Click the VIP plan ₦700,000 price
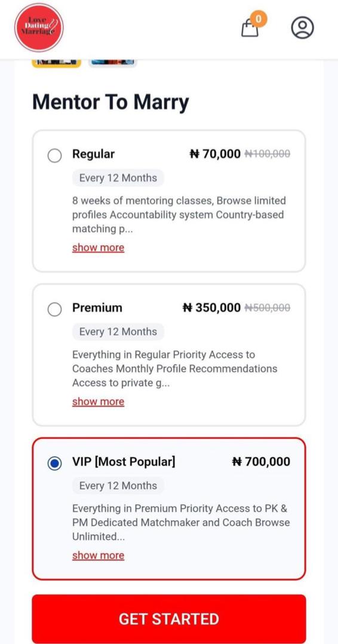The width and height of the screenshot is (338, 644). [261, 462]
